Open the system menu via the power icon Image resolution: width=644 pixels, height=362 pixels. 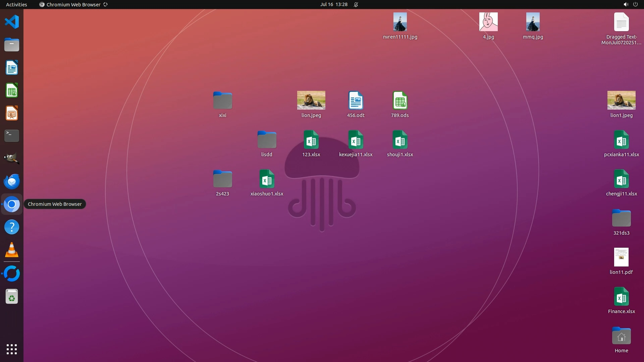(635, 4)
